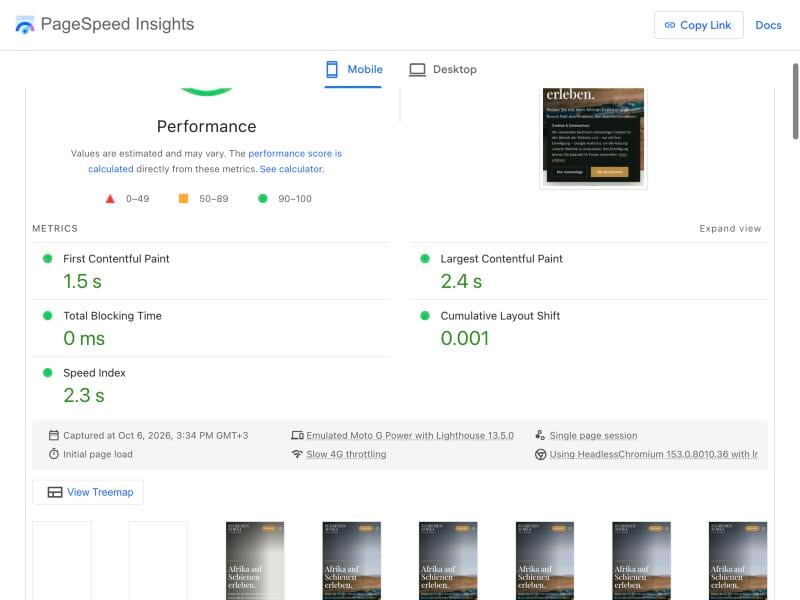The width and height of the screenshot is (800, 600).
Task: Click the vertical page scrollbar
Action: pyautogui.click(x=795, y=101)
